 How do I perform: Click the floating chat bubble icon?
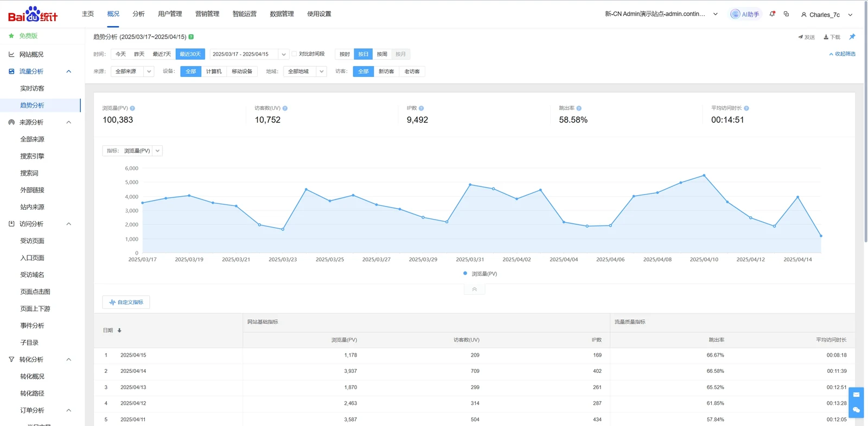point(856,410)
